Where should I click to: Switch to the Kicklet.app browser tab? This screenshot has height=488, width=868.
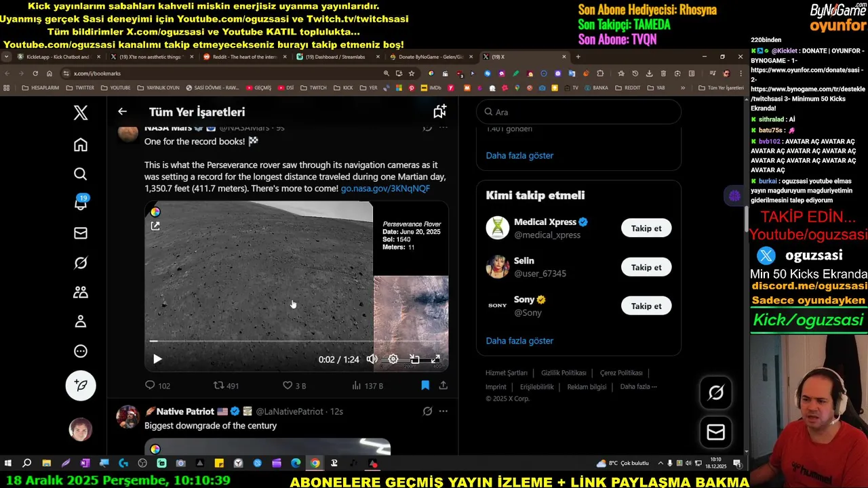point(60,57)
